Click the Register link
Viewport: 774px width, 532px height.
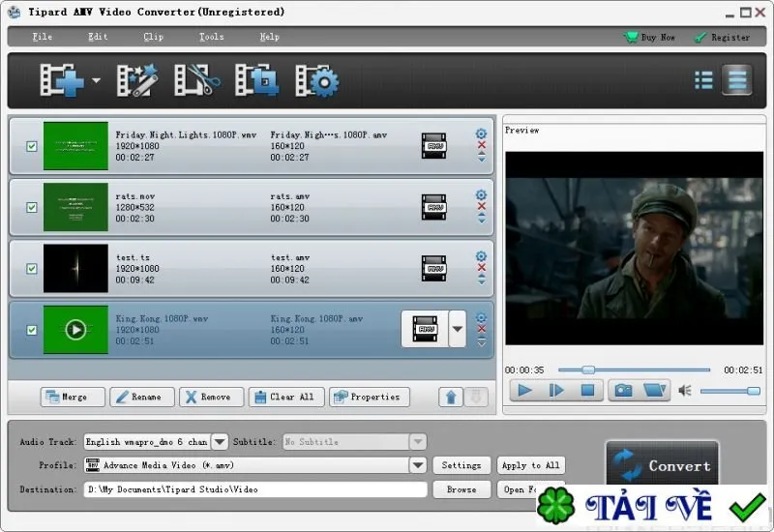click(722, 37)
